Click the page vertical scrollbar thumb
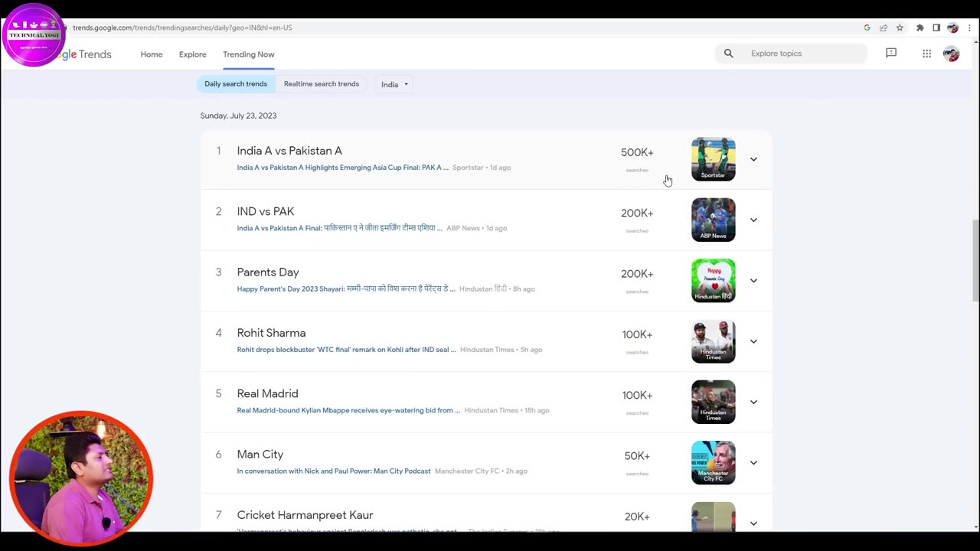The width and height of the screenshot is (980, 551). (x=975, y=261)
